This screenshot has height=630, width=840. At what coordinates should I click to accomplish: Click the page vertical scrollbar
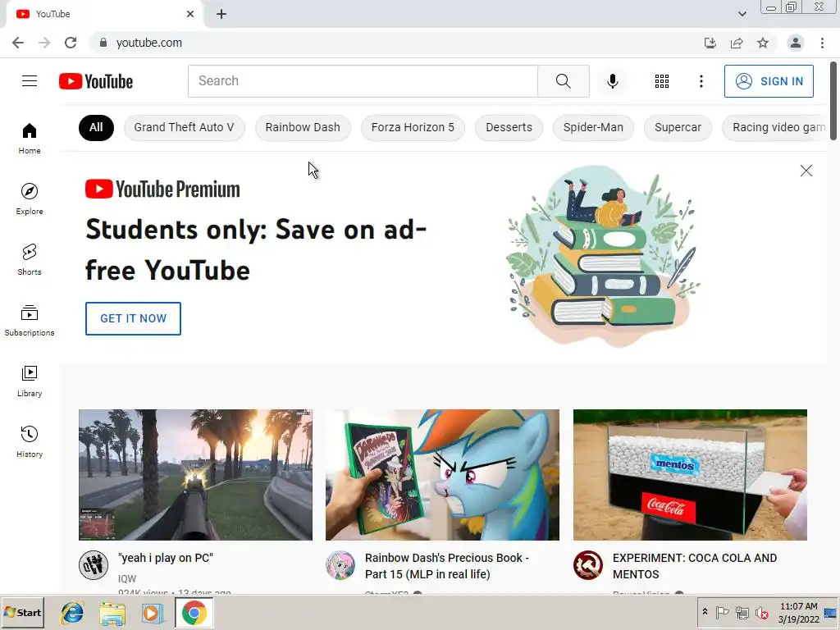tap(833, 101)
